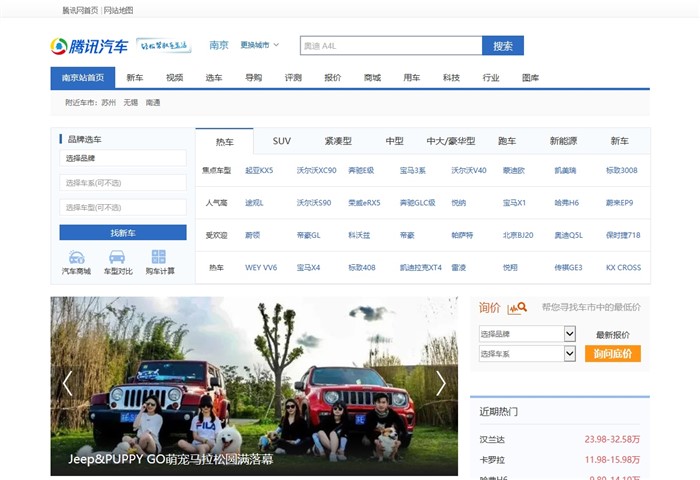
Task: Open the 商城 nav menu item
Action: coord(372,78)
